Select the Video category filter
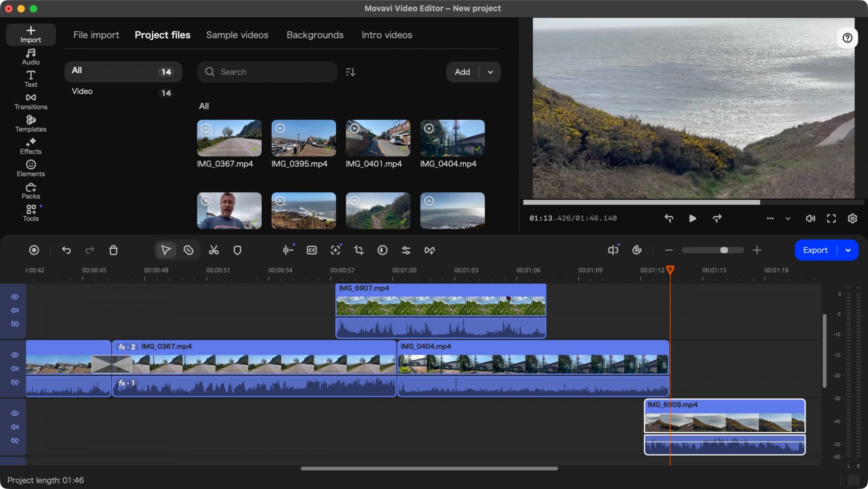This screenshot has width=868, height=489. pyautogui.click(x=123, y=92)
